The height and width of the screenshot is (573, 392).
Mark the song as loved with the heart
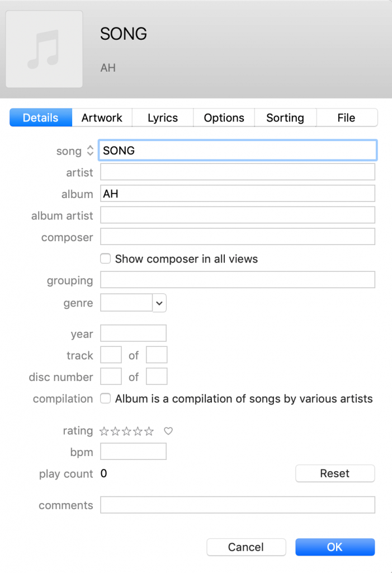tap(167, 431)
